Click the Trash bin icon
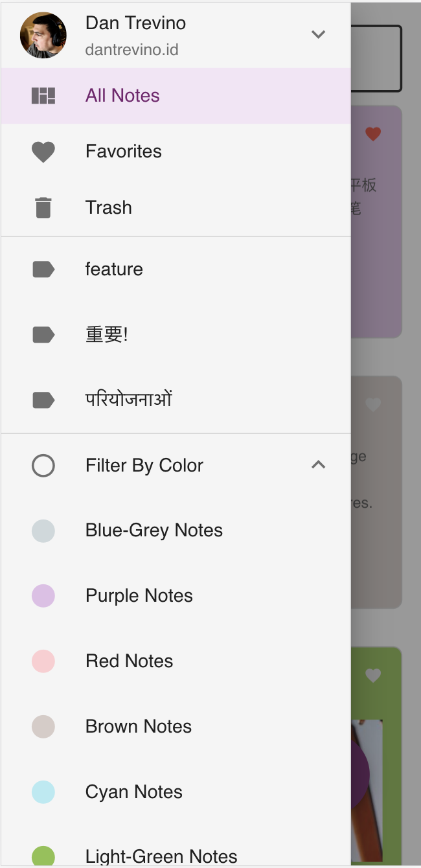Image resolution: width=421 pixels, height=868 pixels. coord(43,208)
